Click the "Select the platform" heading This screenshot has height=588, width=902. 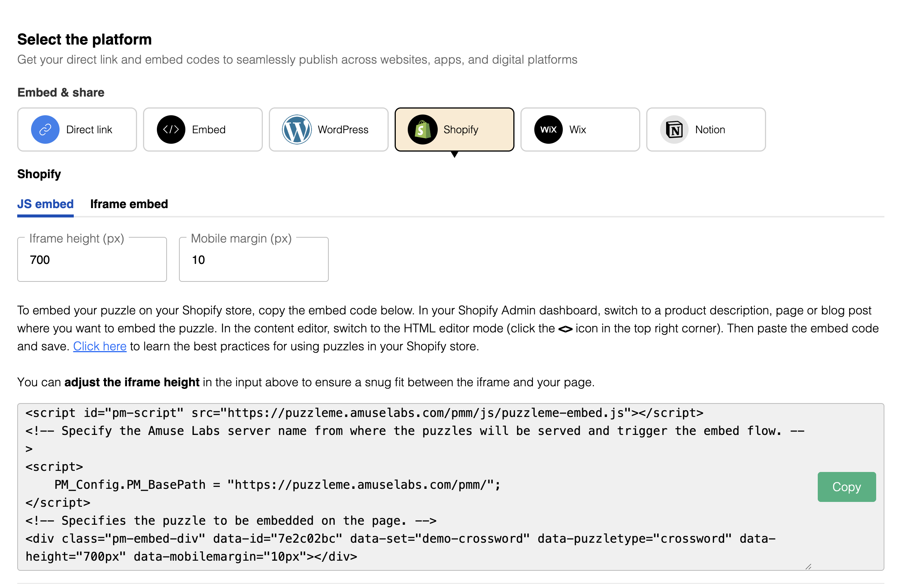click(x=85, y=39)
